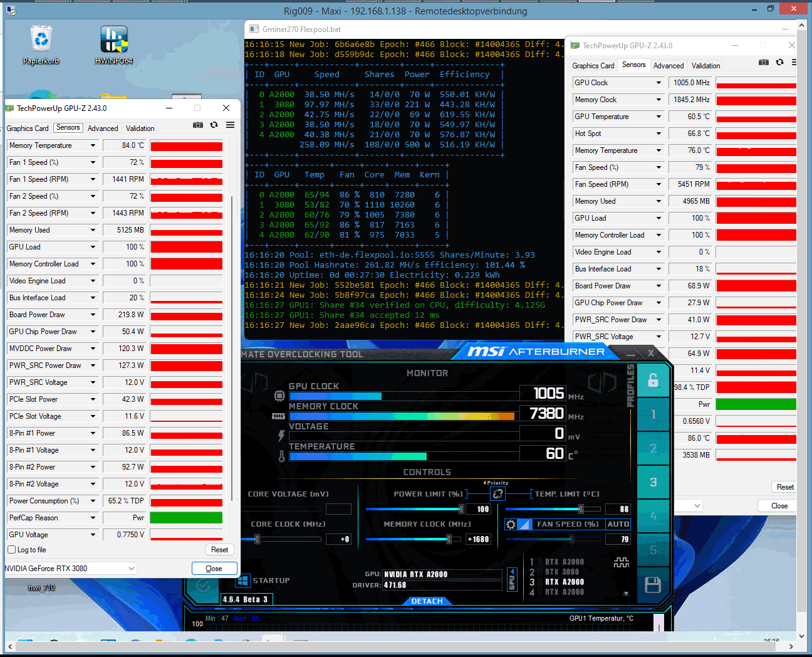Click Afterburner save profile floppy icon
The image size is (812, 657).
click(x=653, y=585)
